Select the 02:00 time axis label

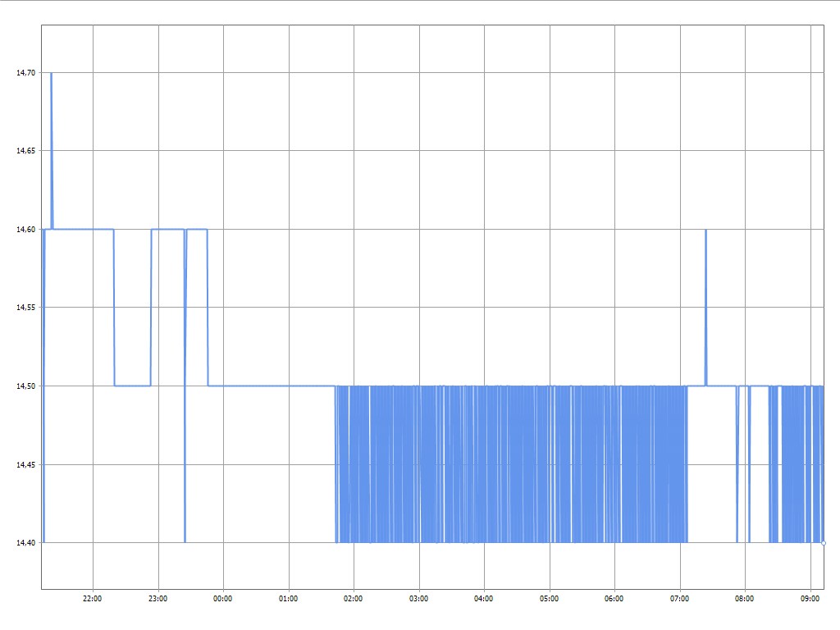354,599
